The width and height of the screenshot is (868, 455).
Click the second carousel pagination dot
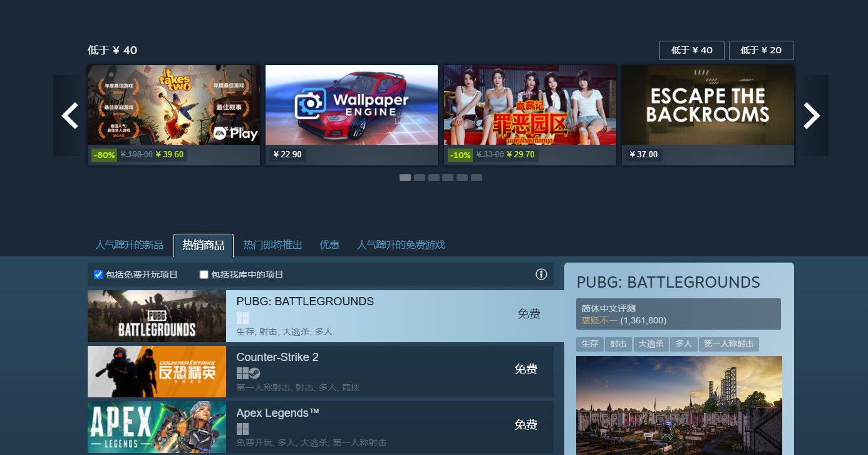coord(419,177)
